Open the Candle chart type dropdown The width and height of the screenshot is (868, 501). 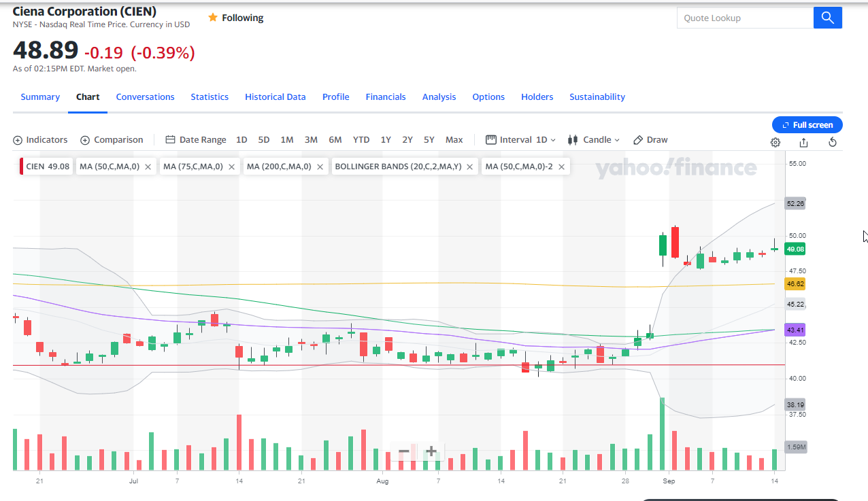pos(594,140)
